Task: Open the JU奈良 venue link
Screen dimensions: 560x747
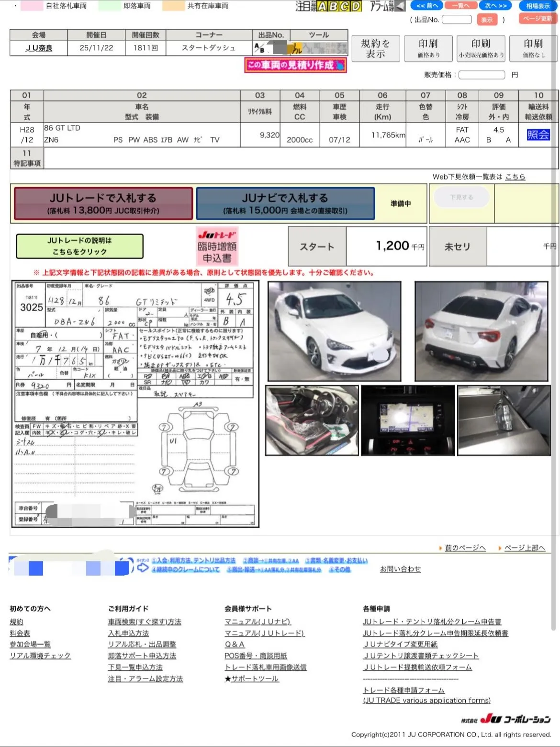Action: 39,48
